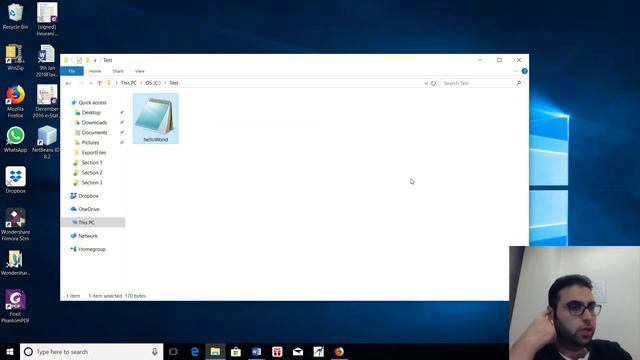Viewport: 640px width, 360px height.
Task: Expand the address bar history dropdown
Action: tap(426, 83)
